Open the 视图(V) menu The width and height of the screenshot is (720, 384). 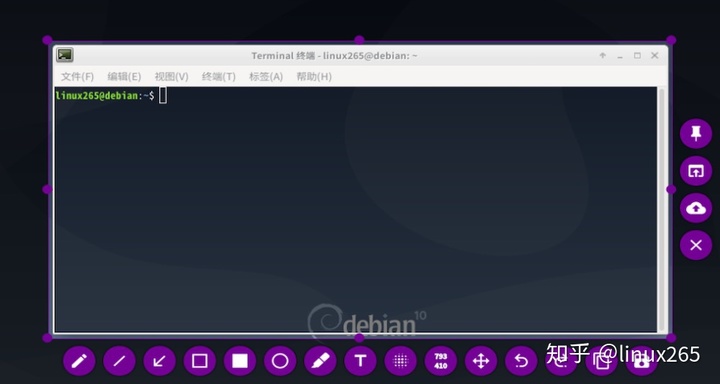pyautogui.click(x=171, y=77)
